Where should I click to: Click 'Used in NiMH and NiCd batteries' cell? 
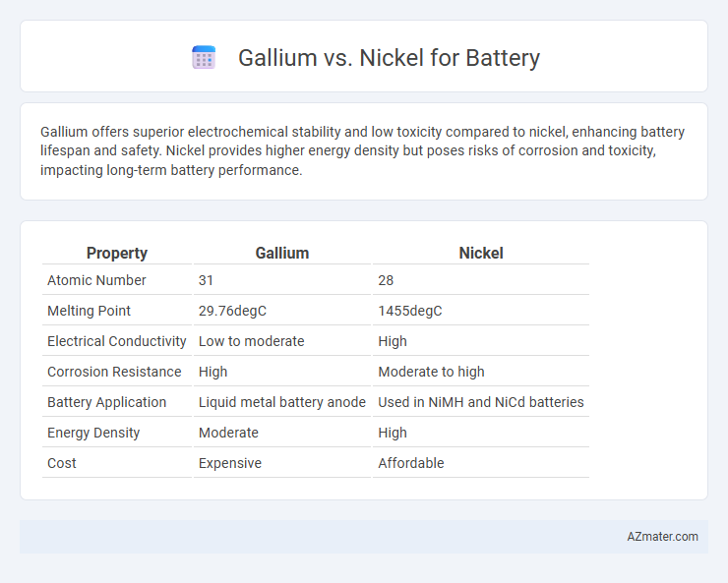(480, 402)
